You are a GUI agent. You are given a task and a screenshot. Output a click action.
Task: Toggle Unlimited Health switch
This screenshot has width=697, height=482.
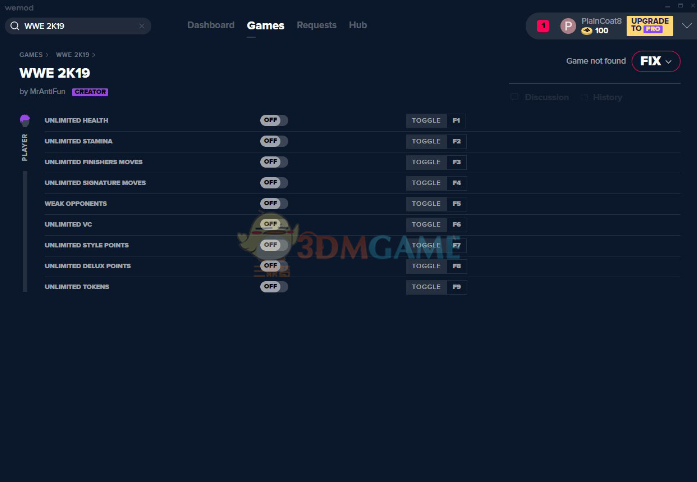274,120
